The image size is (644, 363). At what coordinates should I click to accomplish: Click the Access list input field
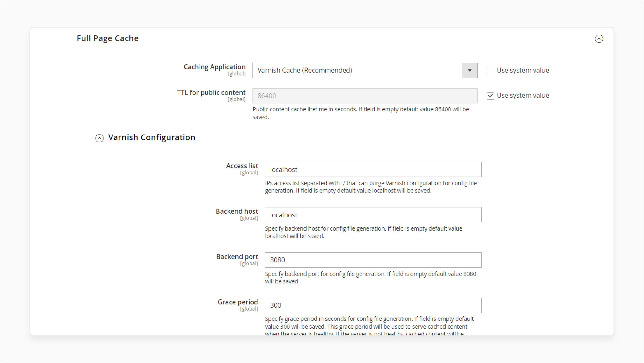373,169
